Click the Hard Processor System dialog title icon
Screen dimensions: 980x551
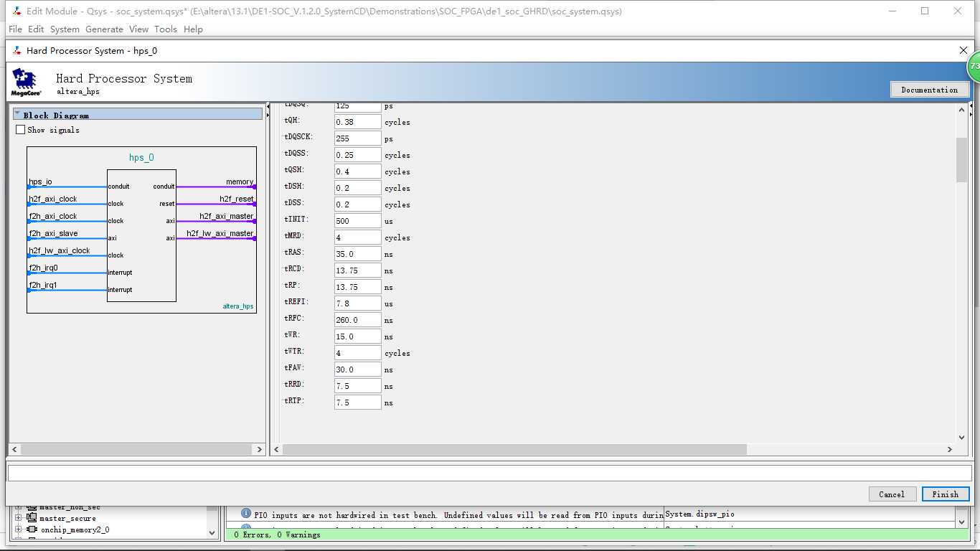tap(17, 50)
